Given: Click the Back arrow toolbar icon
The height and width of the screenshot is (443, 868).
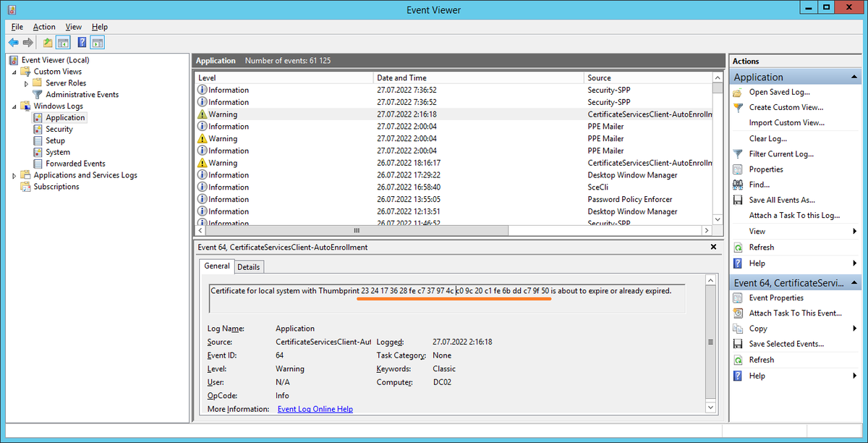Looking at the screenshot, I should [13, 43].
